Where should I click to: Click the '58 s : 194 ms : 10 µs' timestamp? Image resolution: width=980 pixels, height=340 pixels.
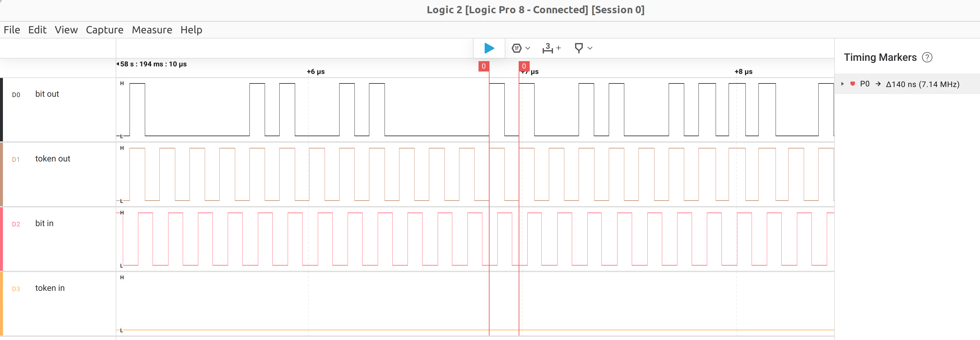153,64
